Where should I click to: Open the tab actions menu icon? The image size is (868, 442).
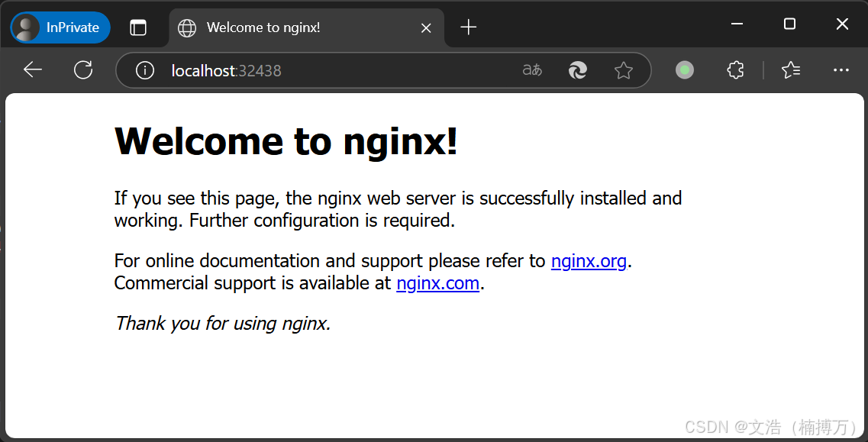click(x=138, y=27)
